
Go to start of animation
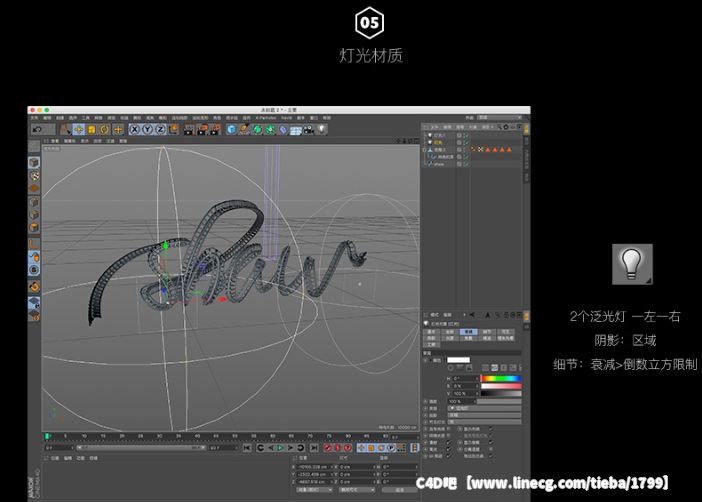247,448
